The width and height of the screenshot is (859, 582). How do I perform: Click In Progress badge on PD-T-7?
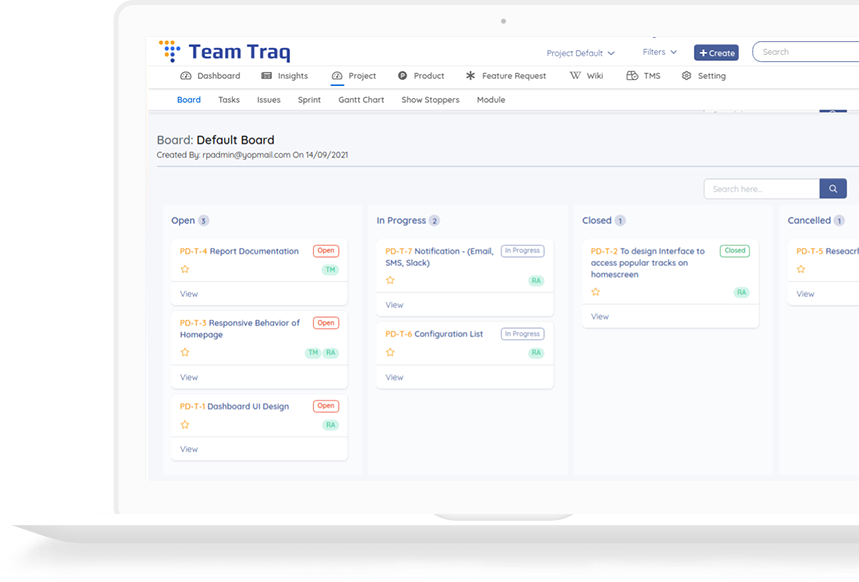pos(523,251)
